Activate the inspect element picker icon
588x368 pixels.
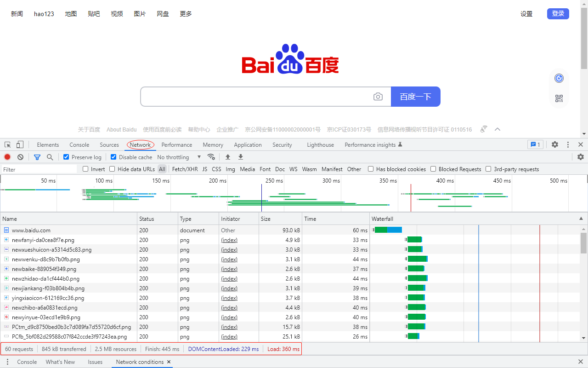point(8,144)
